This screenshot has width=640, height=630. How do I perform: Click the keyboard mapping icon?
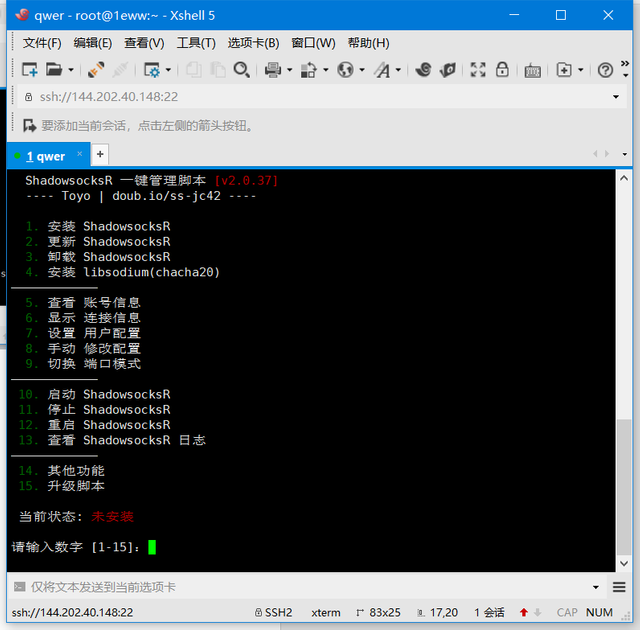coord(533,71)
